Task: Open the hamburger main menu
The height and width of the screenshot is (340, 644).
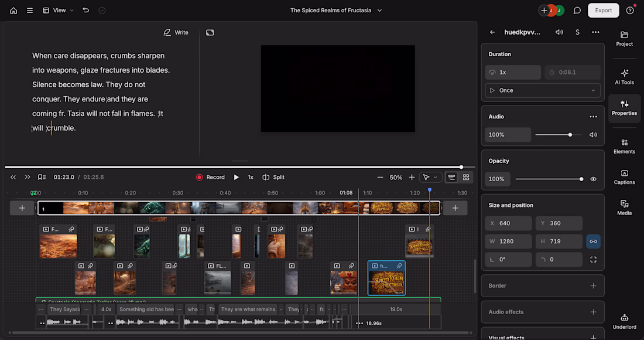Action: tap(30, 10)
